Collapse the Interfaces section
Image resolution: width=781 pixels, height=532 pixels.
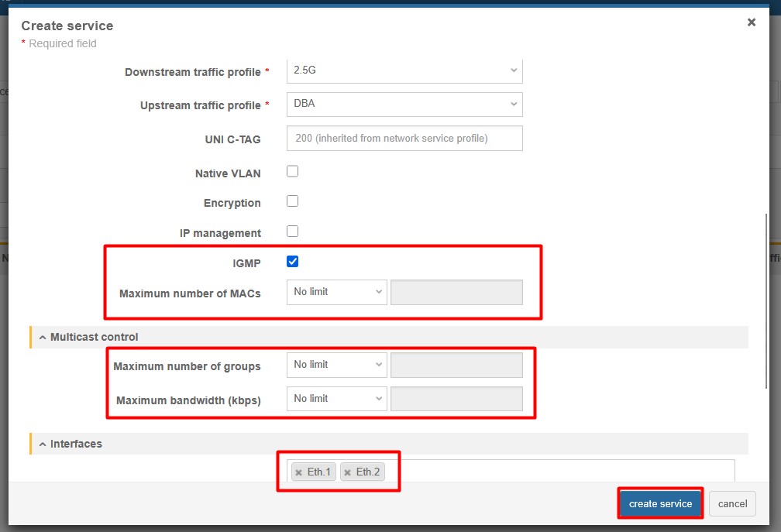(43, 444)
